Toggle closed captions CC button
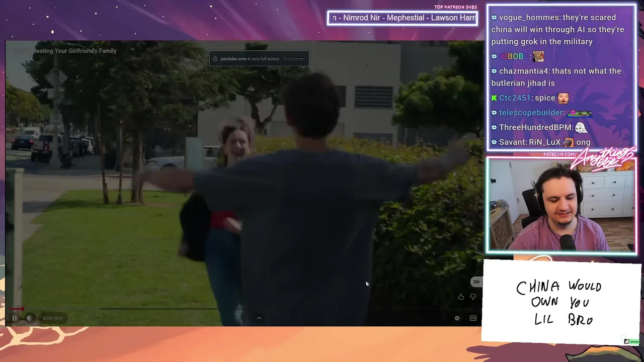Viewport: 644px width, 362px height. pyautogui.click(x=473, y=318)
